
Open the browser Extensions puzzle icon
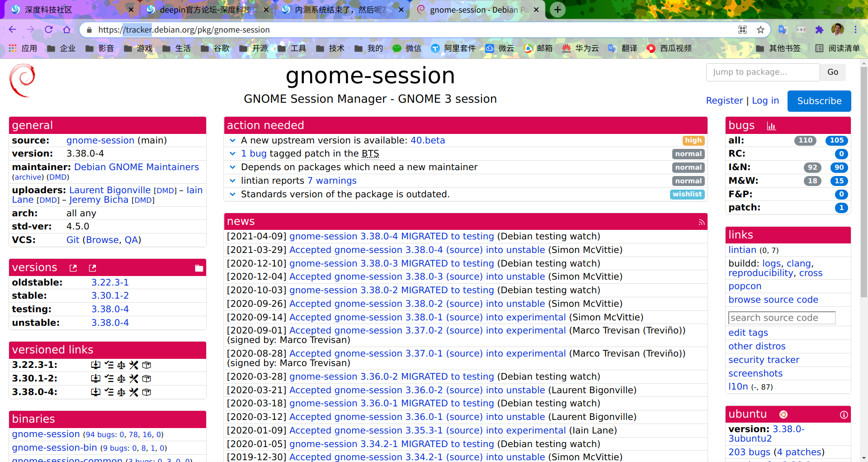pyautogui.click(x=819, y=29)
